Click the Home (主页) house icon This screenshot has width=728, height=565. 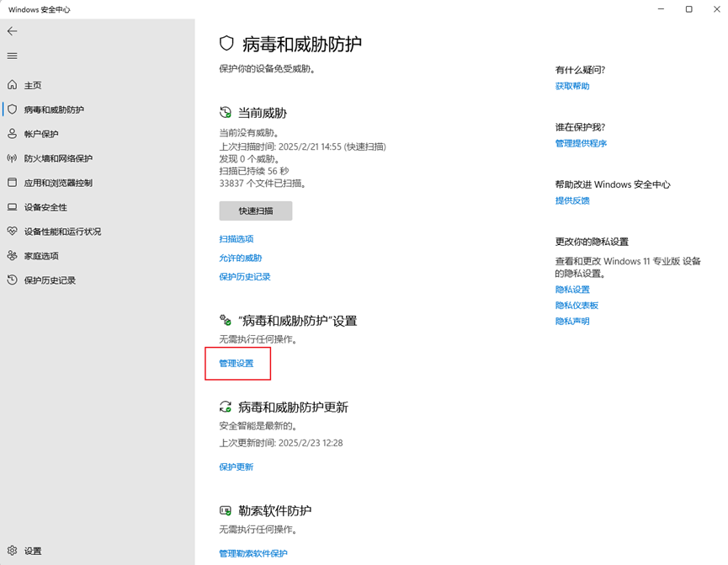coord(12,86)
